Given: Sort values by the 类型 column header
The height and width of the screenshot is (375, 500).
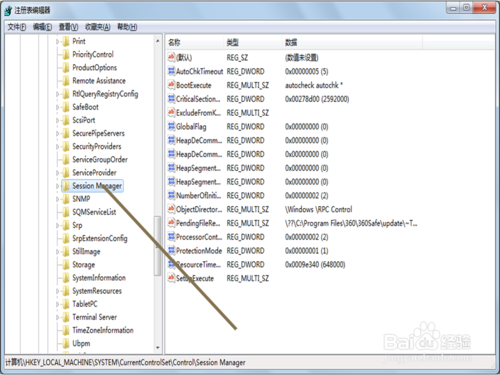Looking at the screenshot, I should (253, 42).
